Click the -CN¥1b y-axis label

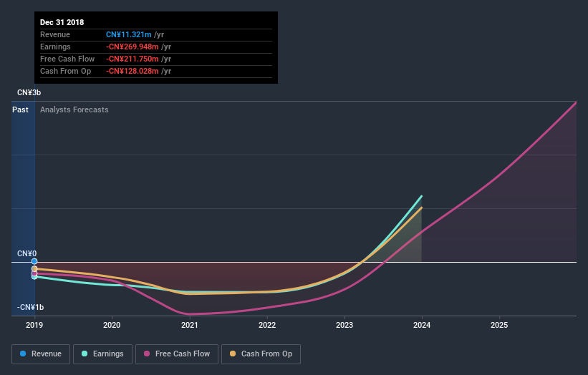coord(30,307)
